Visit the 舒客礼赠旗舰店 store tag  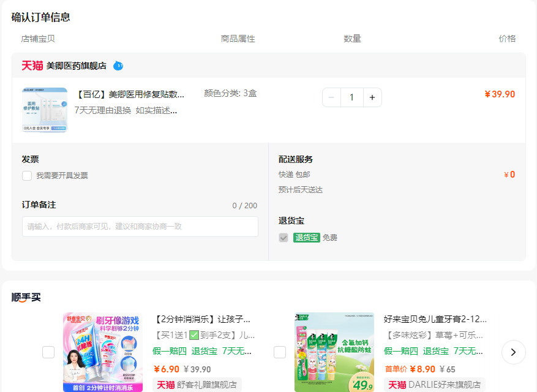click(x=197, y=385)
